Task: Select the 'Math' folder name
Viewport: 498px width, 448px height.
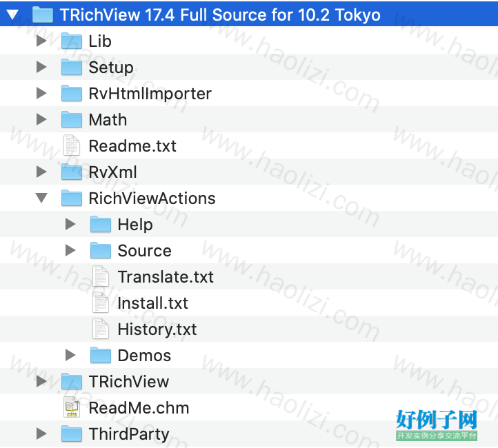Action: click(108, 120)
